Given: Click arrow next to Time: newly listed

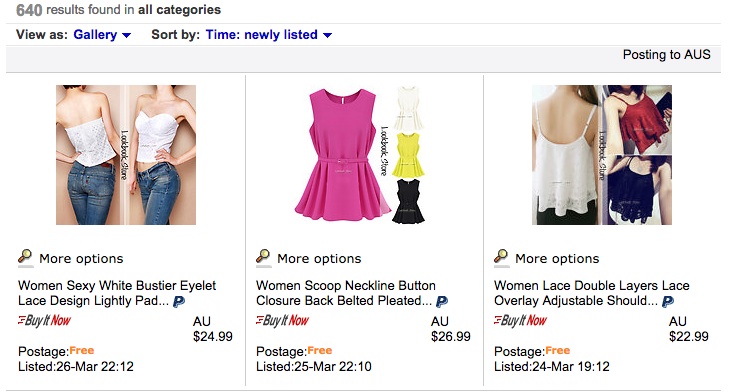Looking at the screenshot, I should [327, 35].
